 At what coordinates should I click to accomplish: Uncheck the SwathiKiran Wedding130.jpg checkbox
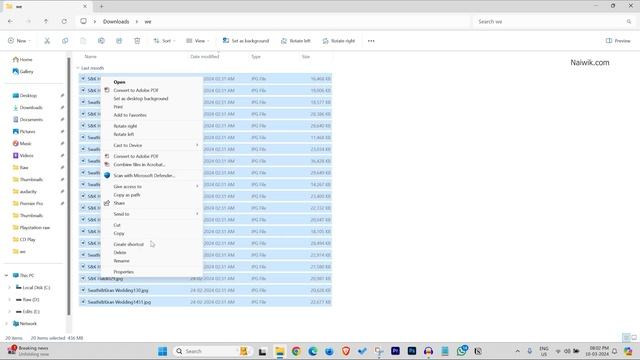coord(83,290)
